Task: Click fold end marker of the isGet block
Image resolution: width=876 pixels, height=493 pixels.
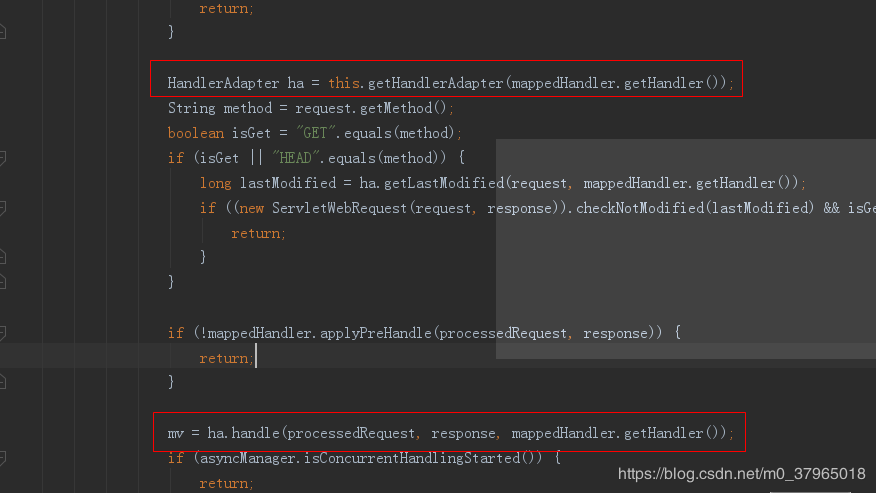Action: (3, 282)
